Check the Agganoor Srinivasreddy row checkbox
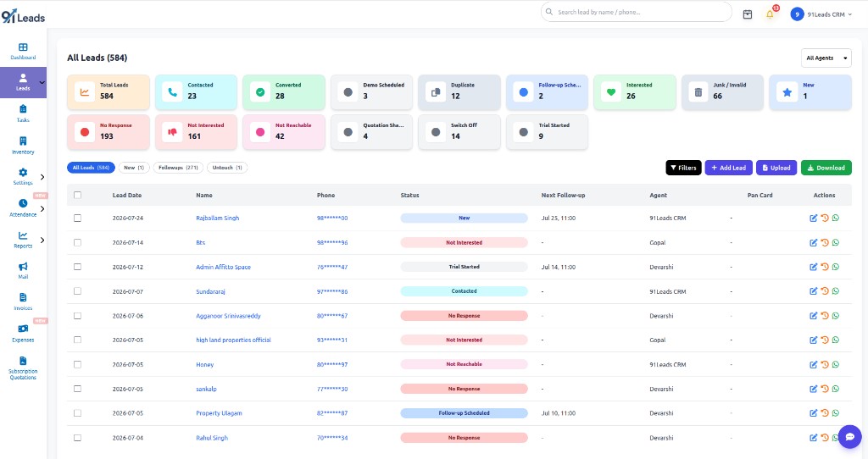The height and width of the screenshot is (459, 868). click(x=77, y=316)
